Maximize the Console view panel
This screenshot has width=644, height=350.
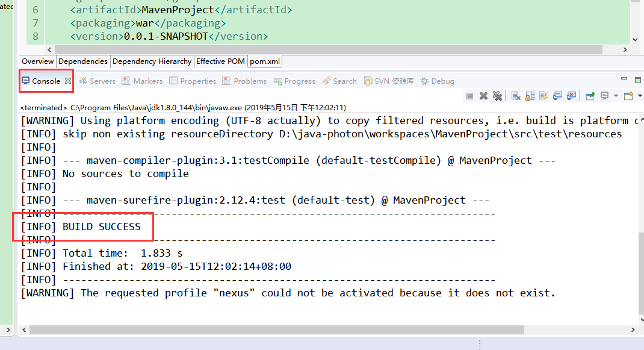coord(638,80)
